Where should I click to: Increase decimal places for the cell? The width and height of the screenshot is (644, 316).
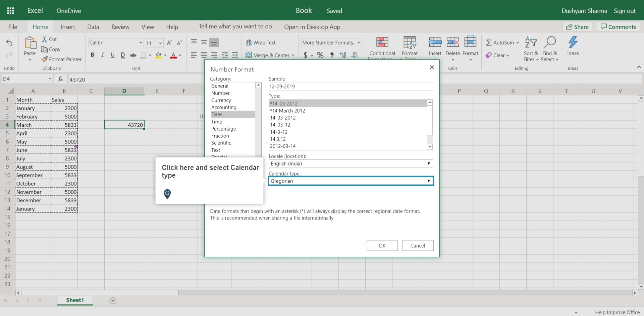click(342, 55)
